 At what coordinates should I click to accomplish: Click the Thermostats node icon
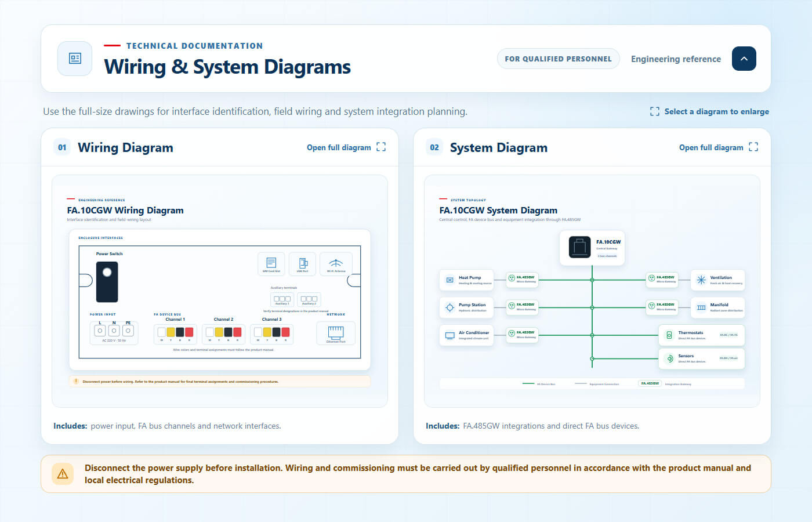tap(669, 335)
